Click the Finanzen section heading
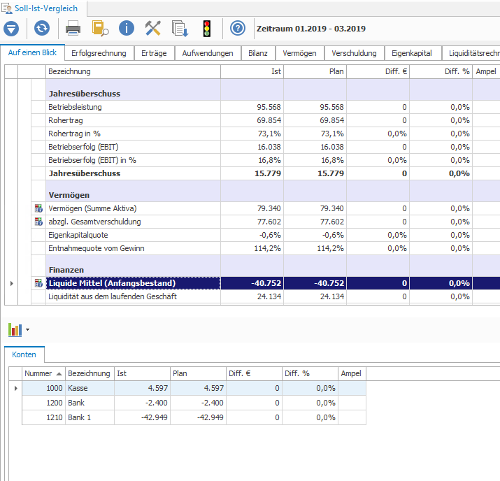The image size is (500, 481). pyautogui.click(x=66, y=270)
